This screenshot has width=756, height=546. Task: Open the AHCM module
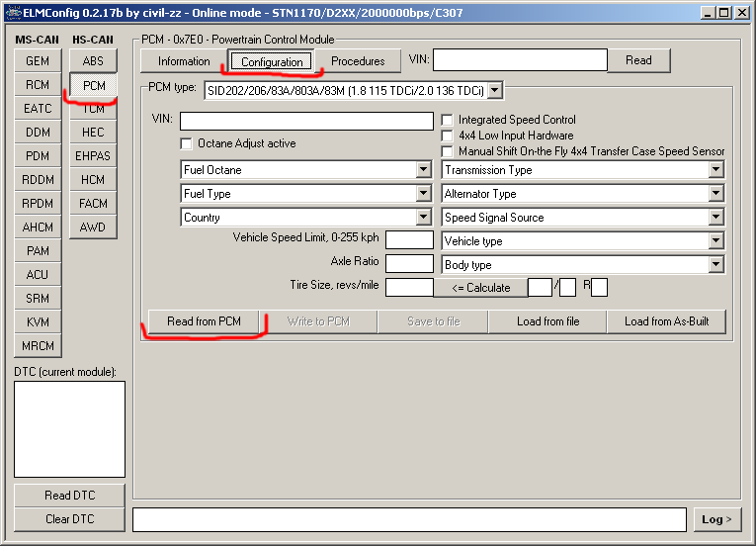point(39,227)
